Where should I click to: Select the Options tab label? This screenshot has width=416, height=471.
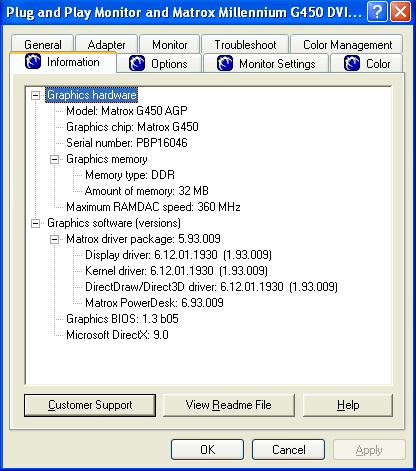pyautogui.click(x=169, y=64)
